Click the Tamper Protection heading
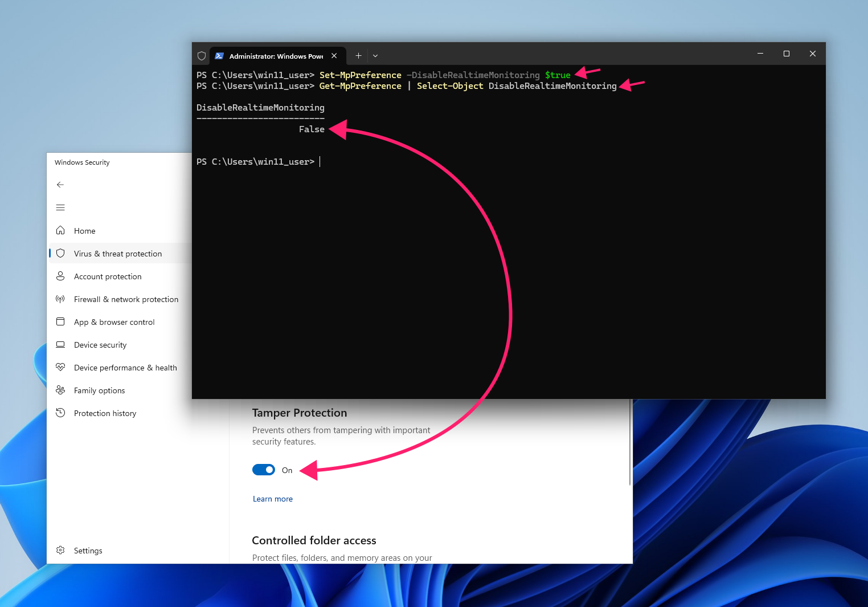Screen dimensions: 868x607 pyautogui.click(x=300, y=413)
